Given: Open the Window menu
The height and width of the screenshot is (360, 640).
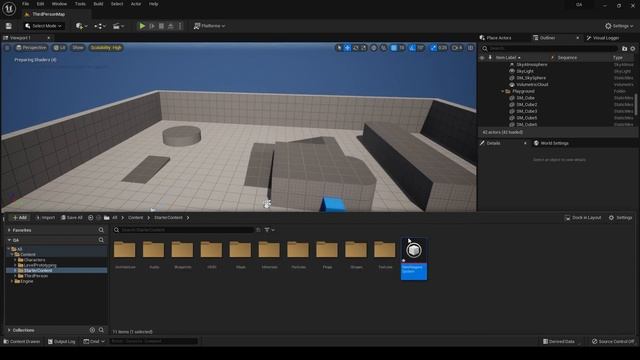Looking at the screenshot, I should pos(59,4).
